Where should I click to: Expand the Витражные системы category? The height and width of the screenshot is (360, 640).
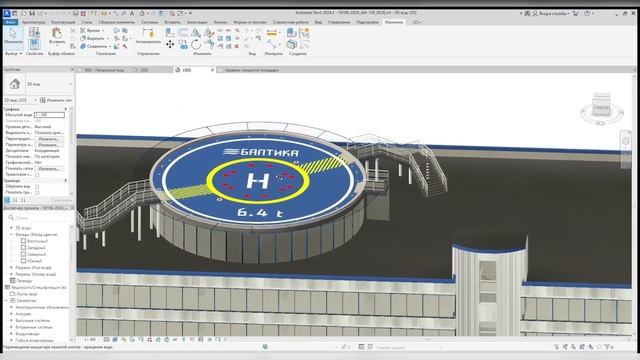(11, 327)
